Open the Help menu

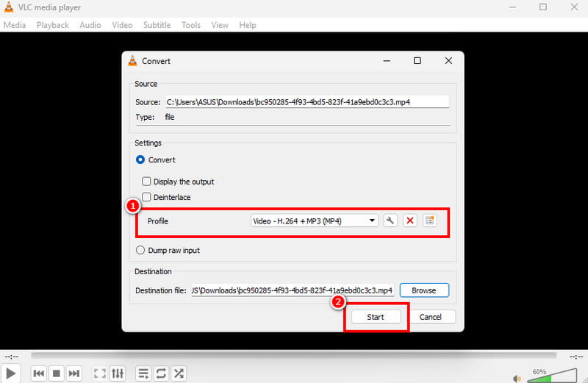point(248,25)
